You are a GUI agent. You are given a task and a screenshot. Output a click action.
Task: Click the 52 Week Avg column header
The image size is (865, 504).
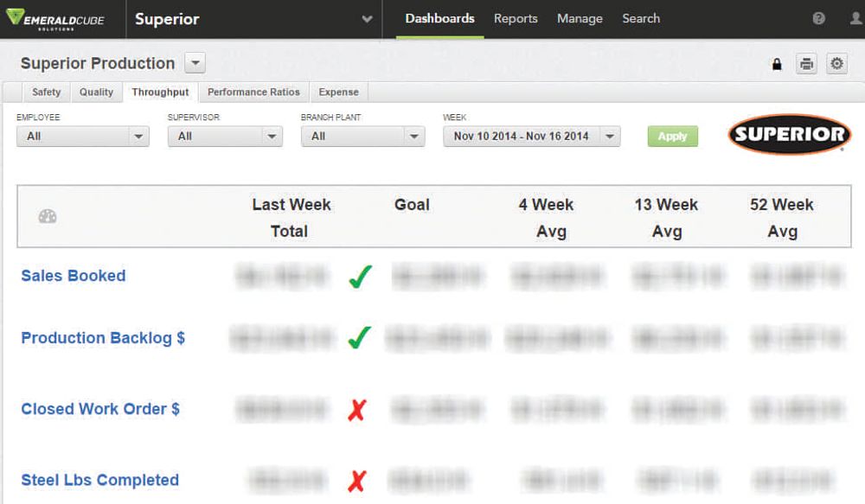click(782, 217)
